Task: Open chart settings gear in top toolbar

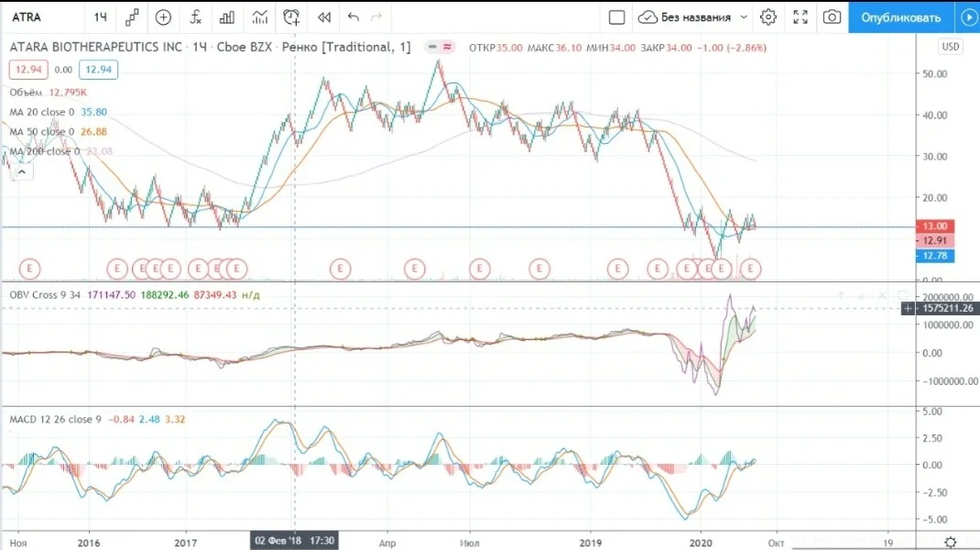Action: click(768, 16)
